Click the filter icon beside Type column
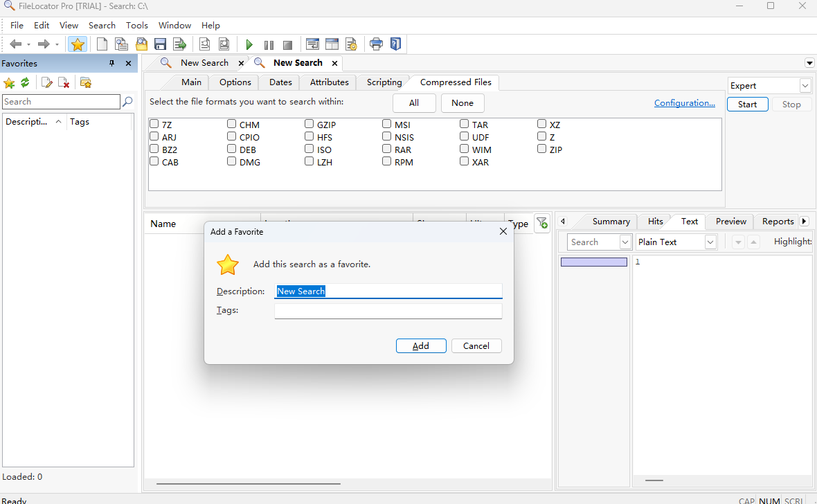The width and height of the screenshot is (817, 504). click(x=542, y=223)
